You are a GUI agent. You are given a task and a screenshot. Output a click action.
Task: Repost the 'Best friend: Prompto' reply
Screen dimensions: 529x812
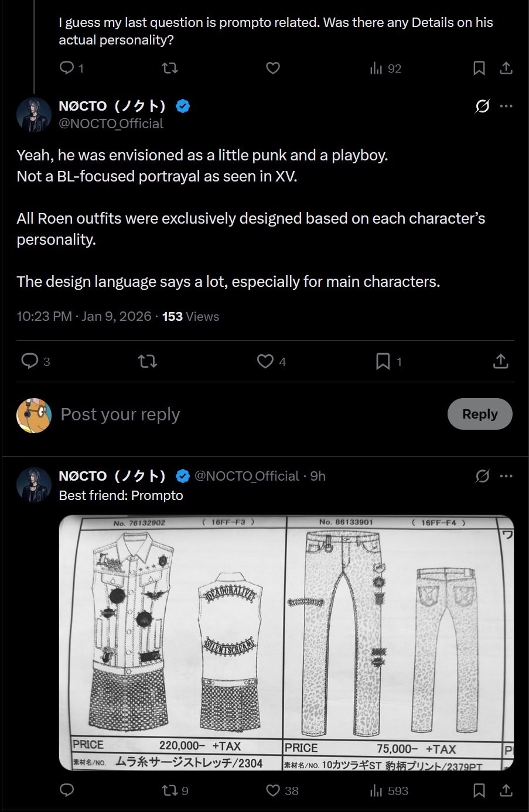tap(170, 790)
